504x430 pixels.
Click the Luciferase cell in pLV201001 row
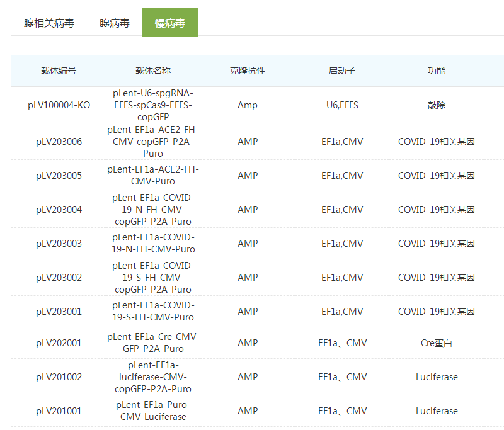coord(437,411)
